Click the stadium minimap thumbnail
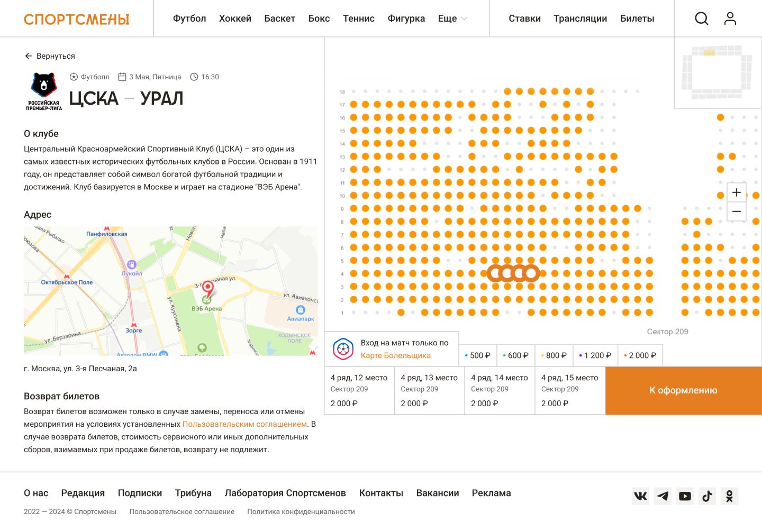The width and height of the screenshot is (762, 532). [717, 72]
